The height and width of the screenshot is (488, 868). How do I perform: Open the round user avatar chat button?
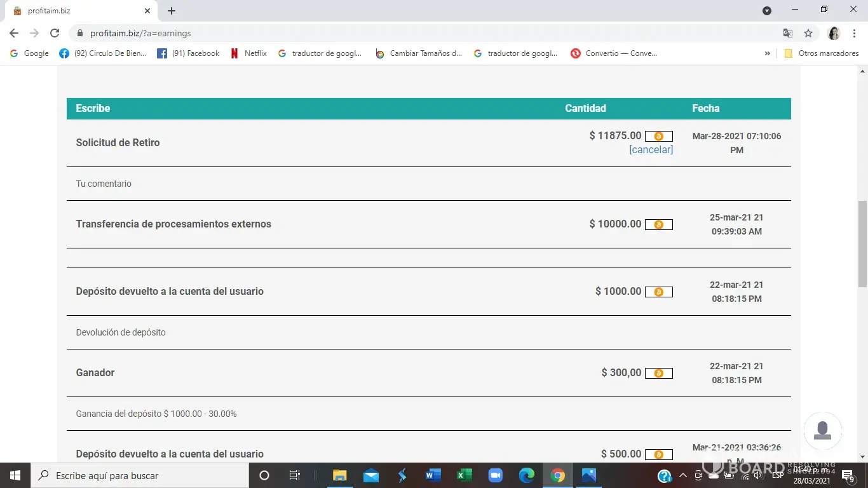tap(823, 431)
